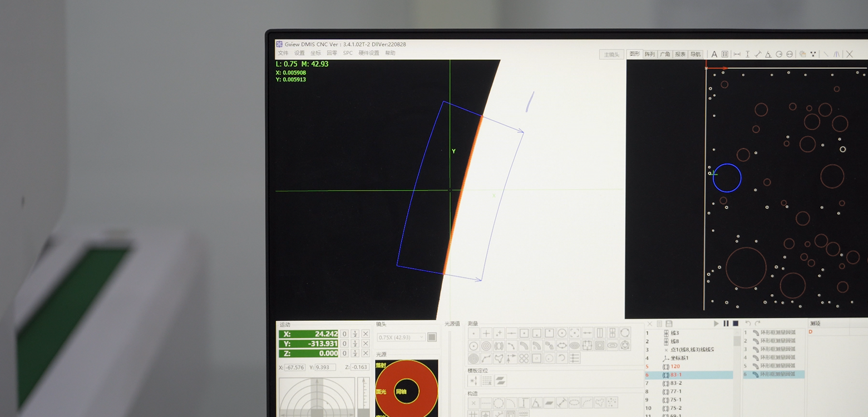The height and width of the screenshot is (417, 868).
Task: Click the point measurement tool in 测量 panel
Action: pos(474,333)
